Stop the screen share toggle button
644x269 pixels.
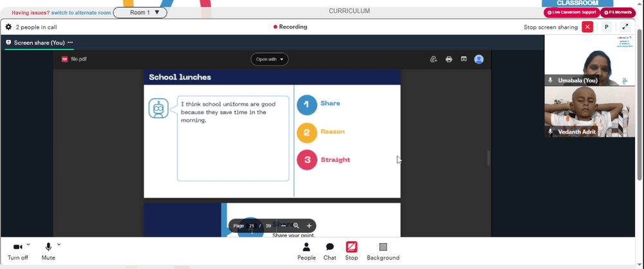click(x=351, y=252)
